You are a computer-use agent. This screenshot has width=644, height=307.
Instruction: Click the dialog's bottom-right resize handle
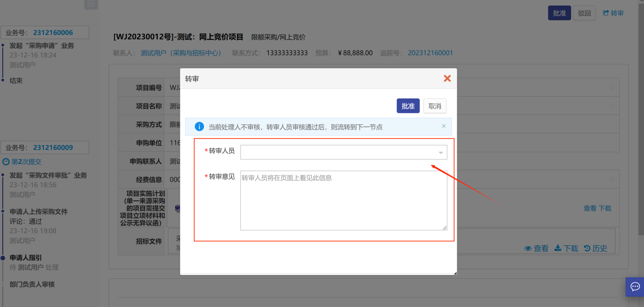(455, 273)
